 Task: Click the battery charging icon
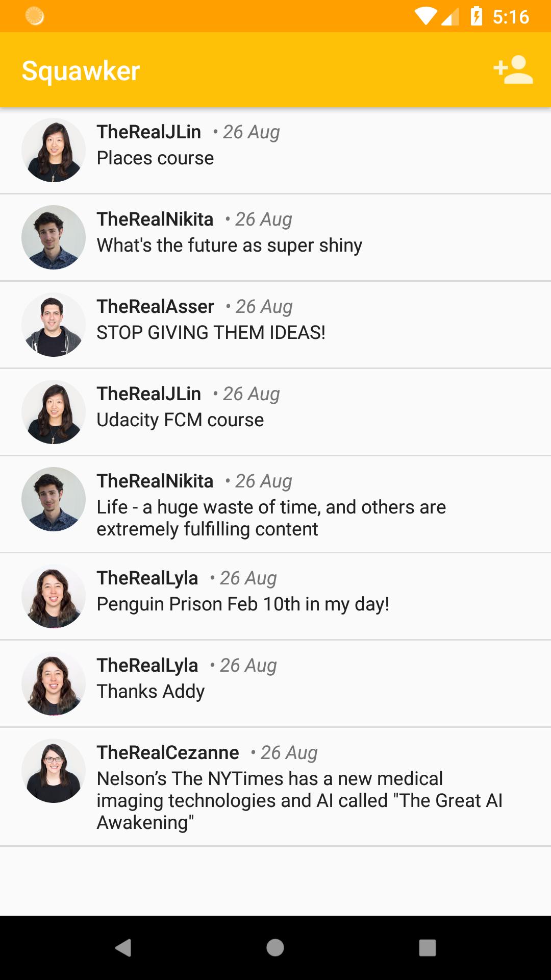pyautogui.click(x=477, y=15)
